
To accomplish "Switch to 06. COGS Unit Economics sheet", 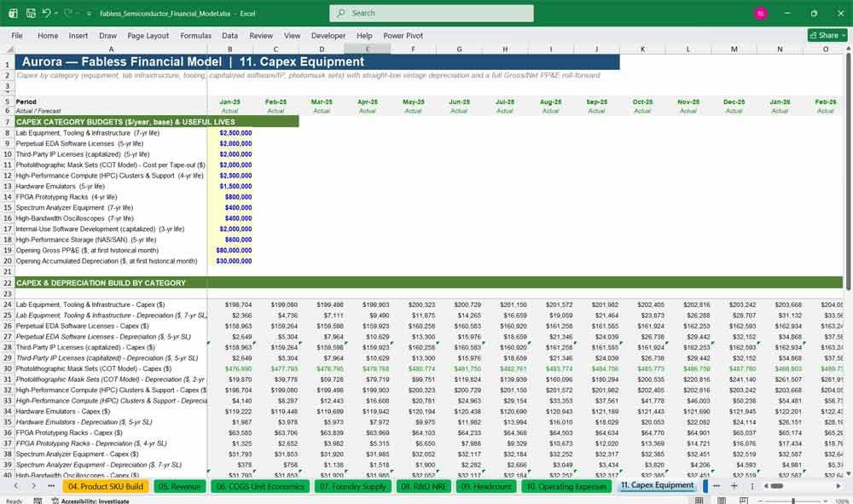I will 260,486.
